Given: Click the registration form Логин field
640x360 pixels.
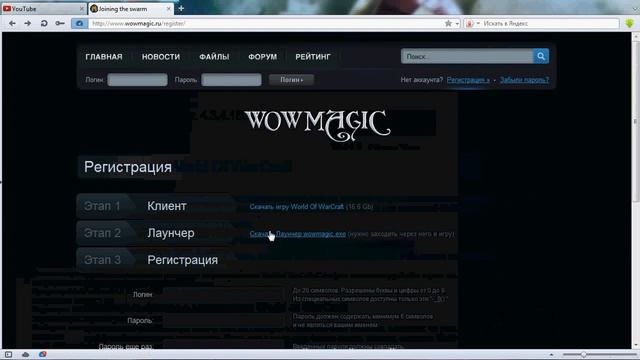Looking at the screenshot, I should pyautogui.click(x=223, y=295).
